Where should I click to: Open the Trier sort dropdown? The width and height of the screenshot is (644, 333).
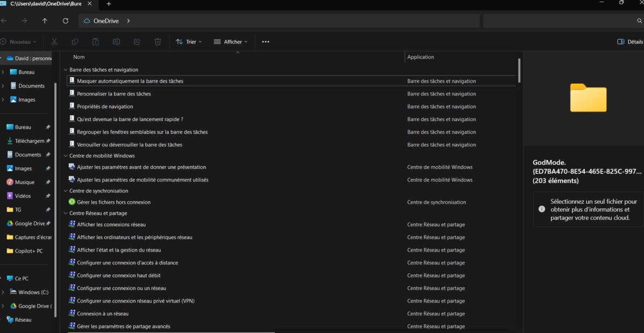pos(189,41)
